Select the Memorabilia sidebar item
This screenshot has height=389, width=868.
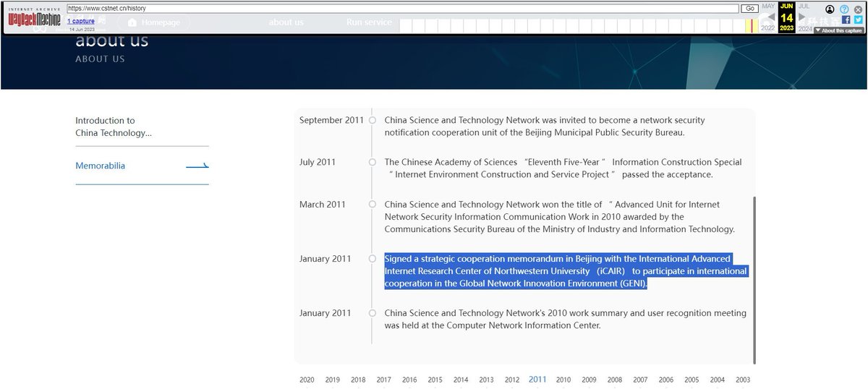coord(100,166)
